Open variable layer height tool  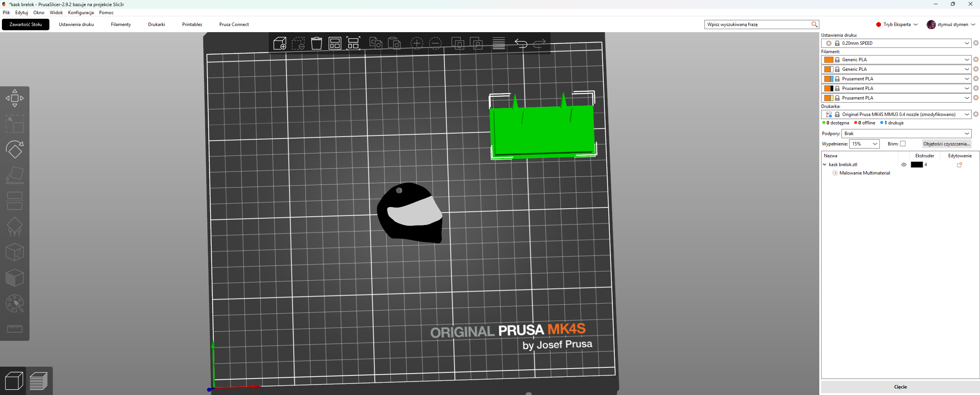tap(499, 43)
